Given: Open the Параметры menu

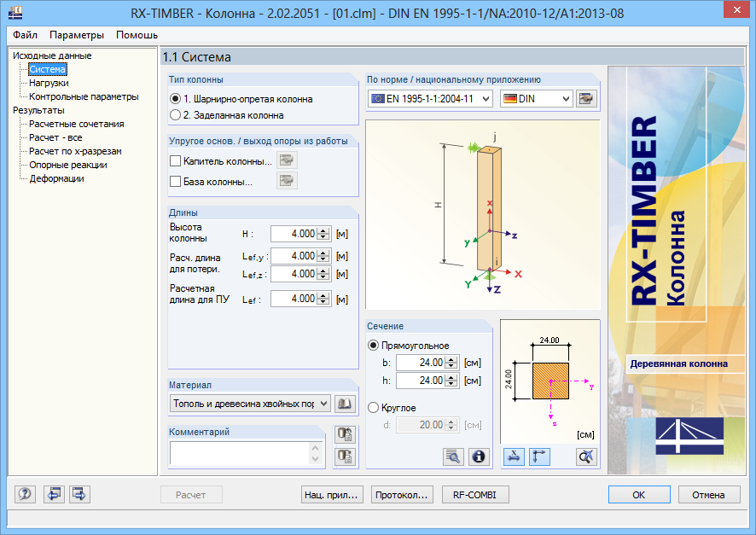Looking at the screenshot, I should [x=78, y=36].
